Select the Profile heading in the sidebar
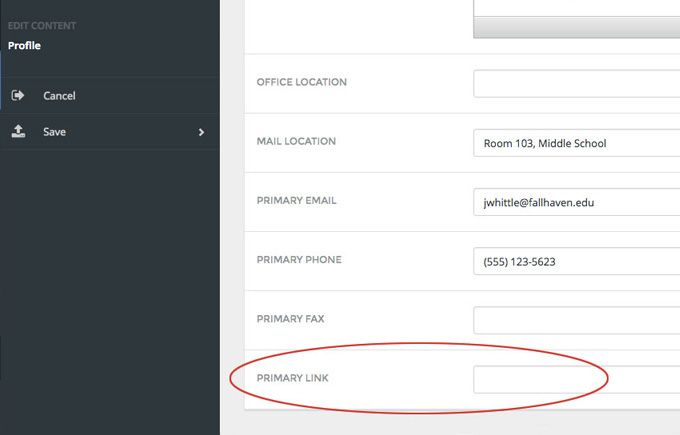The image size is (680, 435). tap(24, 45)
